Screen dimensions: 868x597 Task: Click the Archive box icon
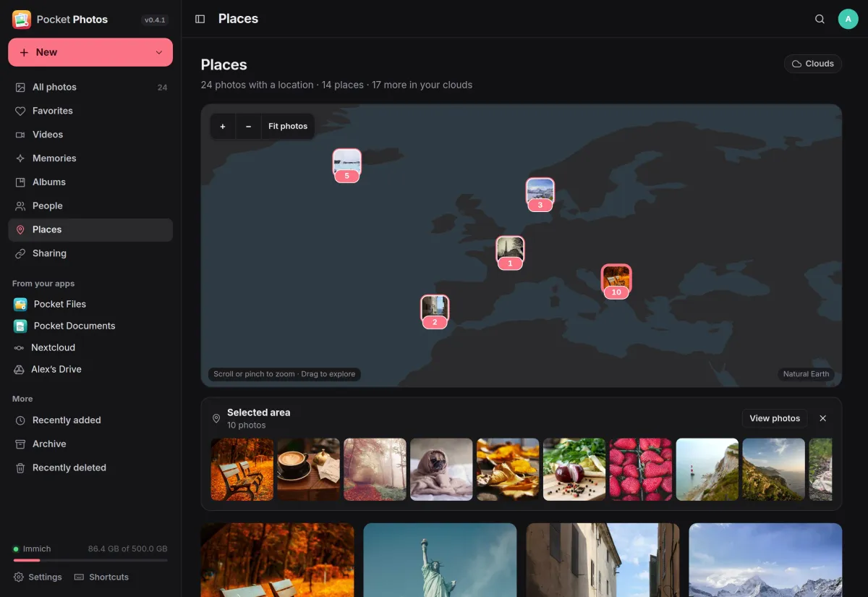(20, 444)
